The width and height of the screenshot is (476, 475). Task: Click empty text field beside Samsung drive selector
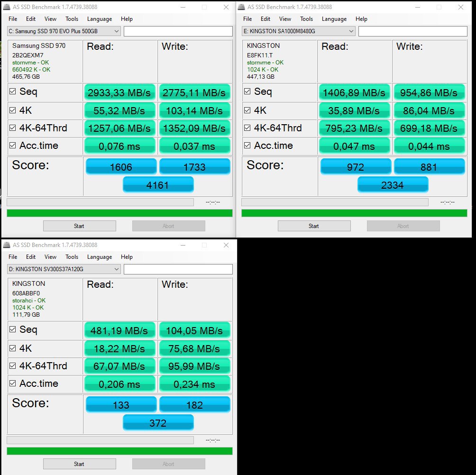pos(178,31)
